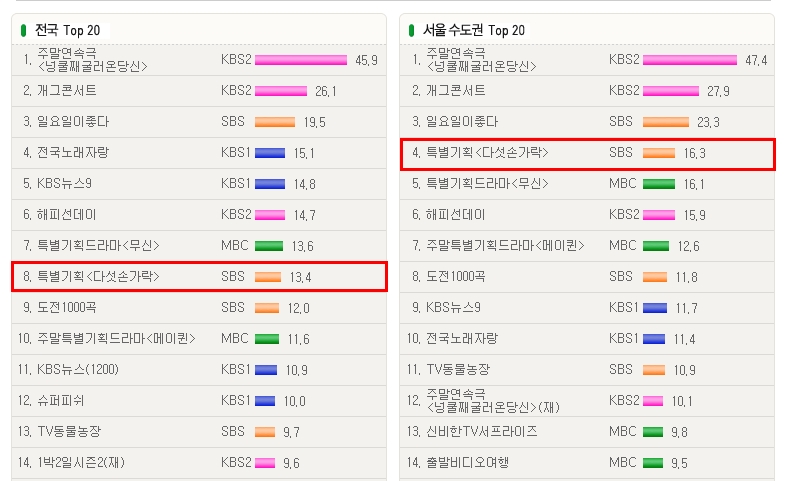The height and width of the screenshot is (481, 790).
Task: Click '주말연속극 <넝쿨째굴러온당신>' ranked 1st nationwide
Action: 92,60
